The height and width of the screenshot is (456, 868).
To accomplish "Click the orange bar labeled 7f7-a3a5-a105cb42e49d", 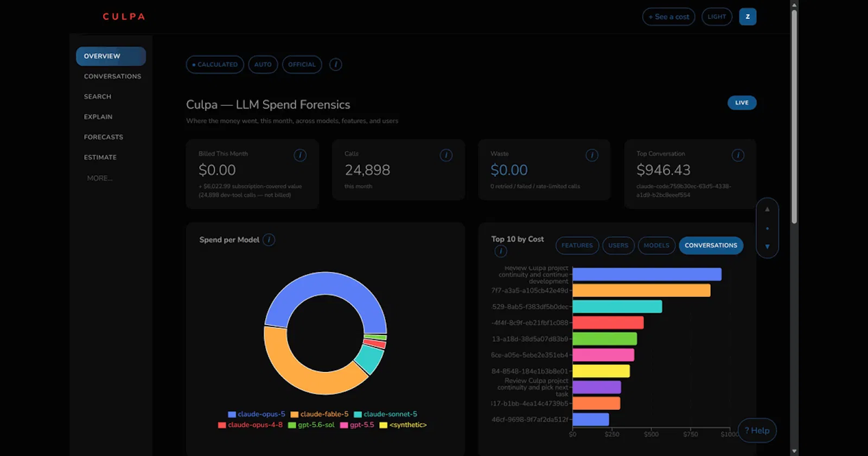I will pos(642,290).
